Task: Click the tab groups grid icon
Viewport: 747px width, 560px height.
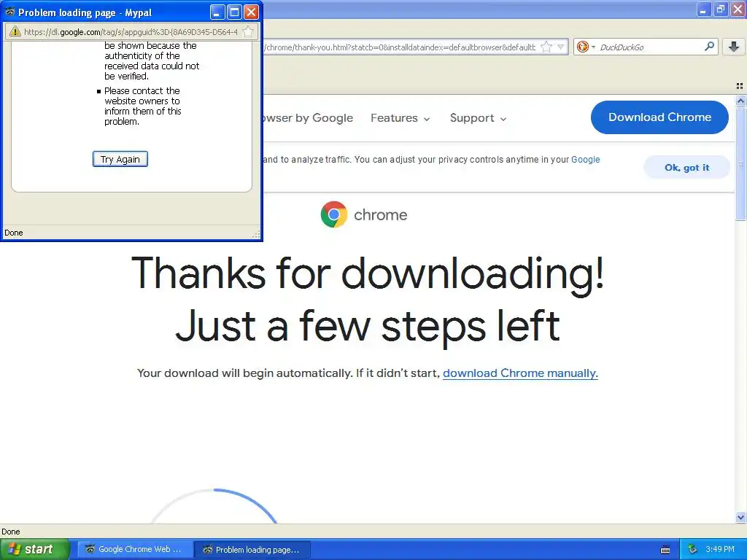Action: (x=740, y=86)
